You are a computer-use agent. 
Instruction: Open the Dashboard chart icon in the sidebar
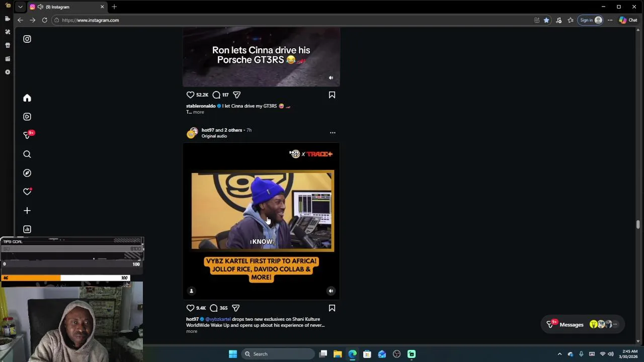point(27,229)
